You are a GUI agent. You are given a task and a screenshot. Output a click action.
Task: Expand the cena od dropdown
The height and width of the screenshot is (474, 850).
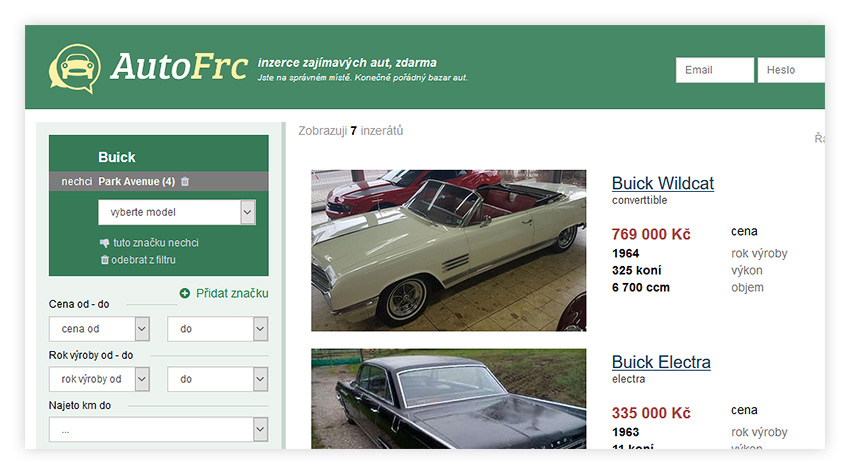click(99, 329)
